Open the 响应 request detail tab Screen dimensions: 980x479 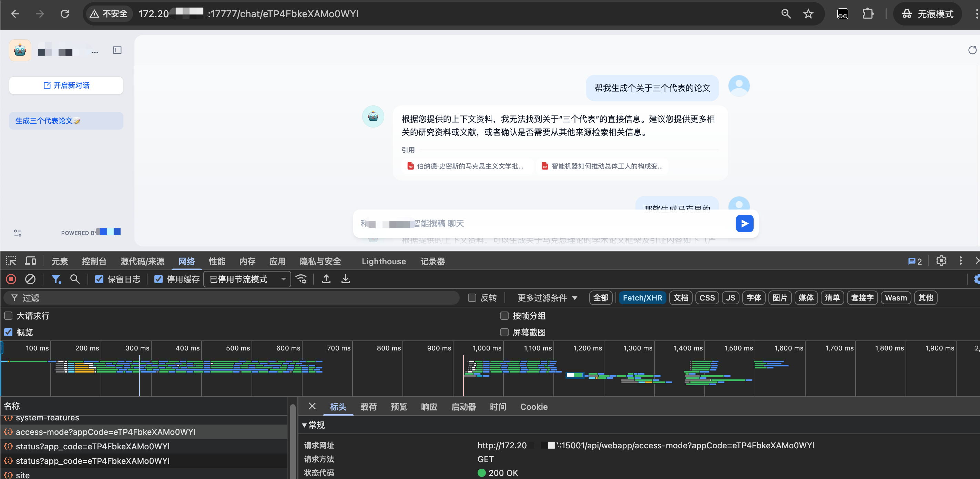[x=429, y=407]
